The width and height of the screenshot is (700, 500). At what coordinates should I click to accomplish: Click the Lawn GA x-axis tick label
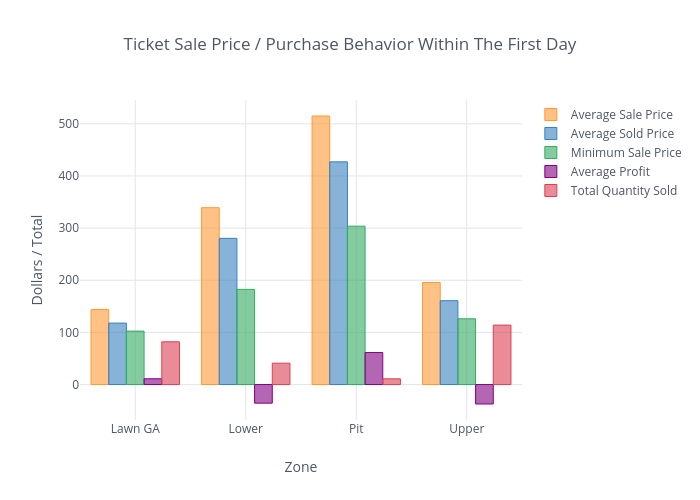coord(135,429)
